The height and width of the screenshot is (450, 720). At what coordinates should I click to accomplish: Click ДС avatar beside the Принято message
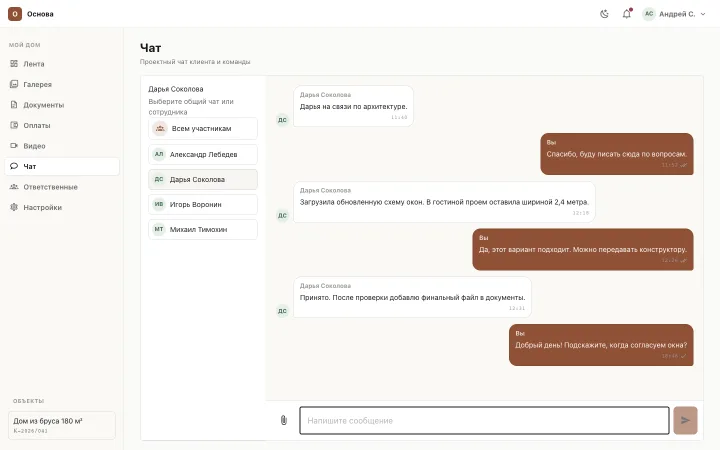tap(282, 311)
